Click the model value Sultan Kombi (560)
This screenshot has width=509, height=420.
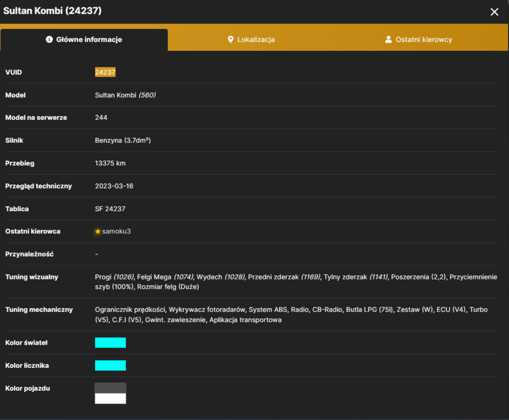[x=126, y=95]
